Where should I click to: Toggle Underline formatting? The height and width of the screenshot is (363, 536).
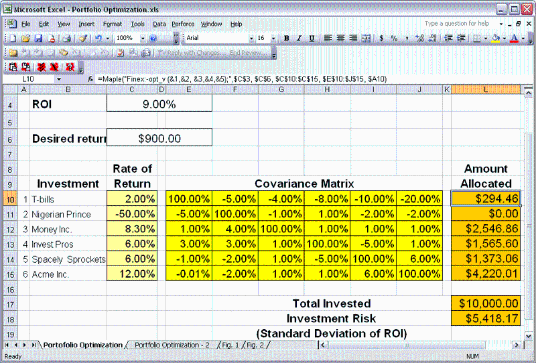coord(311,38)
